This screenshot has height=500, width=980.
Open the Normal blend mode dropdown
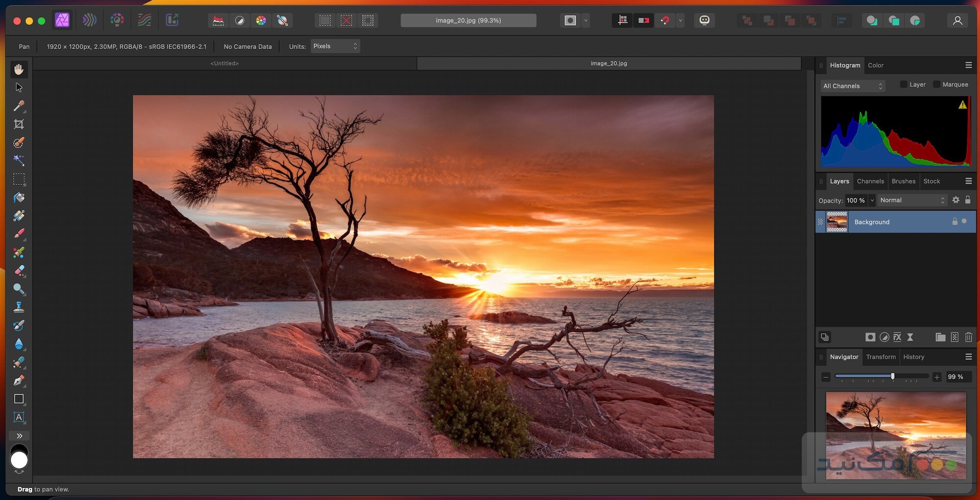click(912, 200)
